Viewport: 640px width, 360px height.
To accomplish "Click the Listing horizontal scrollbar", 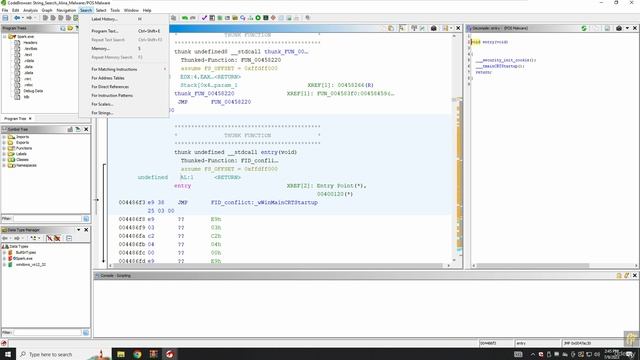I will click(278, 266).
